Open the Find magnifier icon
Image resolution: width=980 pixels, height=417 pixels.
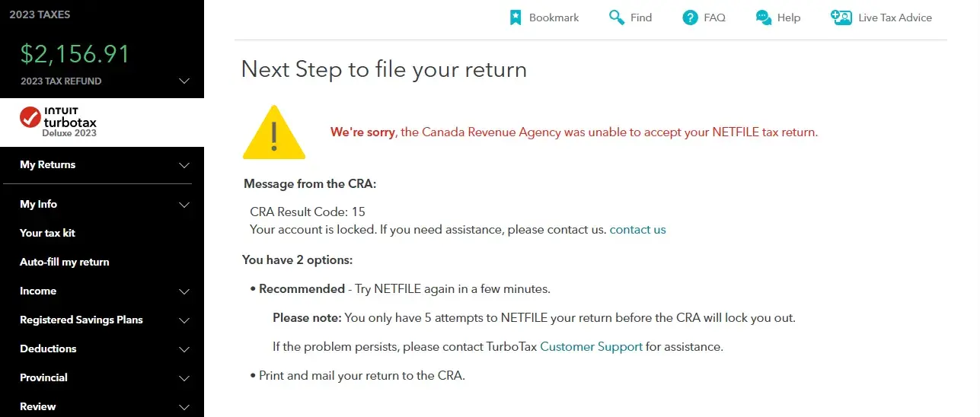616,18
